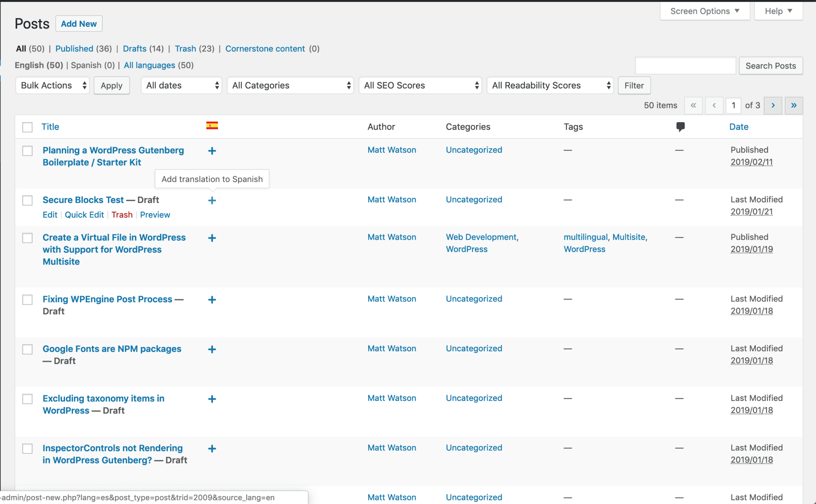Open the Trash posts view

pyautogui.click(x=186, y=49)
